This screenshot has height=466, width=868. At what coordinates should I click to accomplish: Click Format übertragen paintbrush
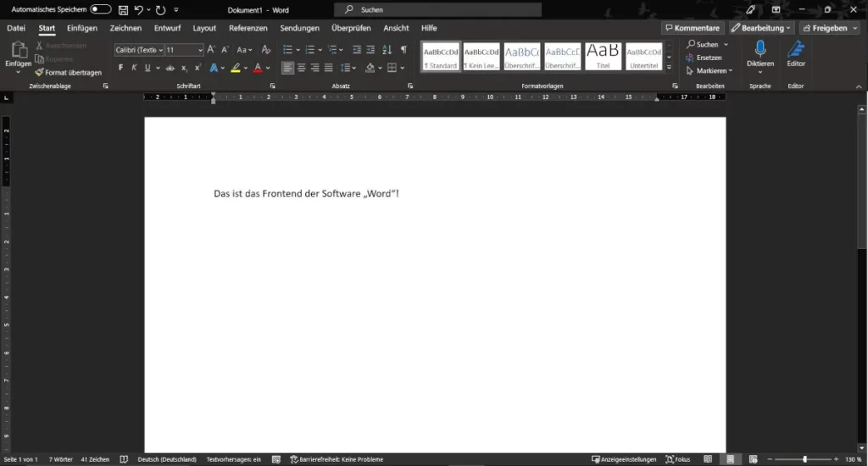tap(69, 73)
